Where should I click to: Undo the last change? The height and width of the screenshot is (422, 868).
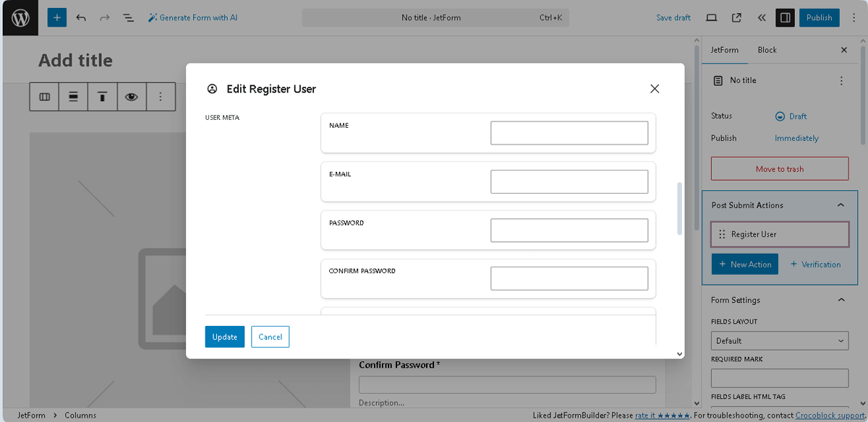coord(81,17)
